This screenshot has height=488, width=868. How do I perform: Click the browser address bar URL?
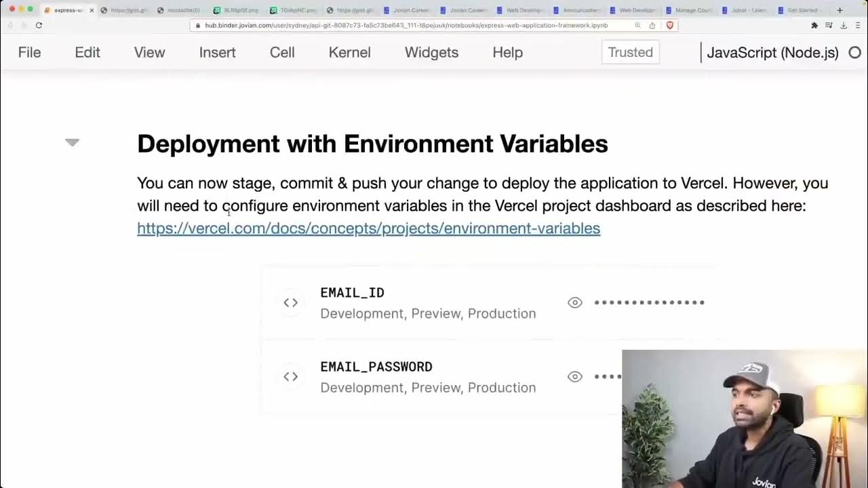pos(406,25)
